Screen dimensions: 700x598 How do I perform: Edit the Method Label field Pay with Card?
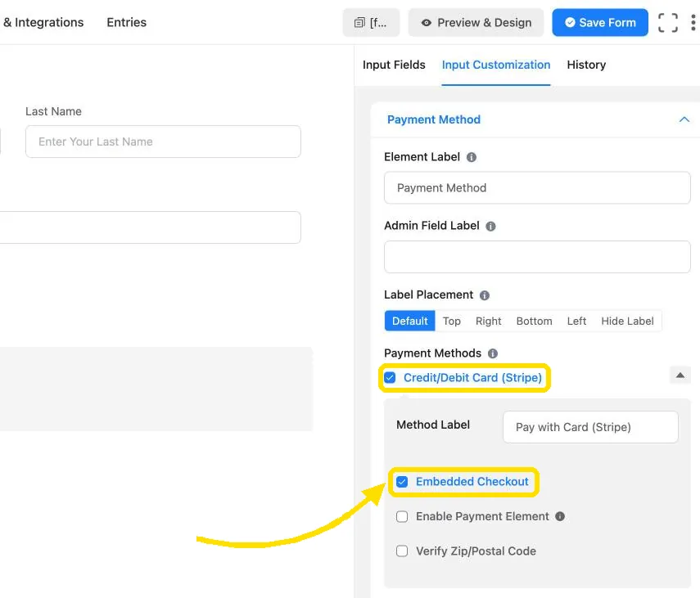(x=590, y=427)
